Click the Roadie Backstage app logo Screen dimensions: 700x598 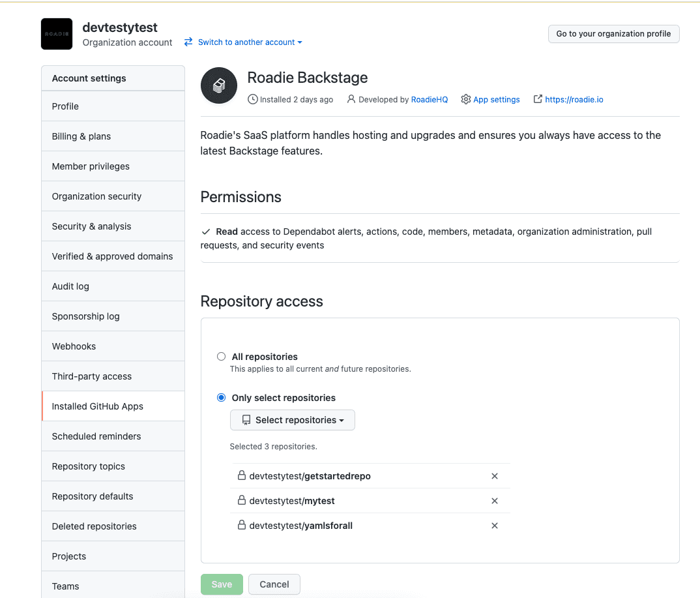[x=219, y=85]
